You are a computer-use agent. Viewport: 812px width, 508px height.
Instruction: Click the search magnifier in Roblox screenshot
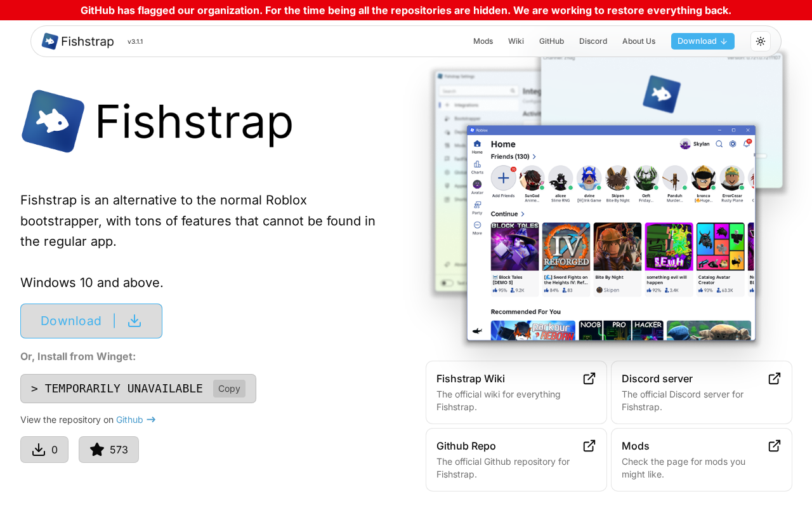719,144
